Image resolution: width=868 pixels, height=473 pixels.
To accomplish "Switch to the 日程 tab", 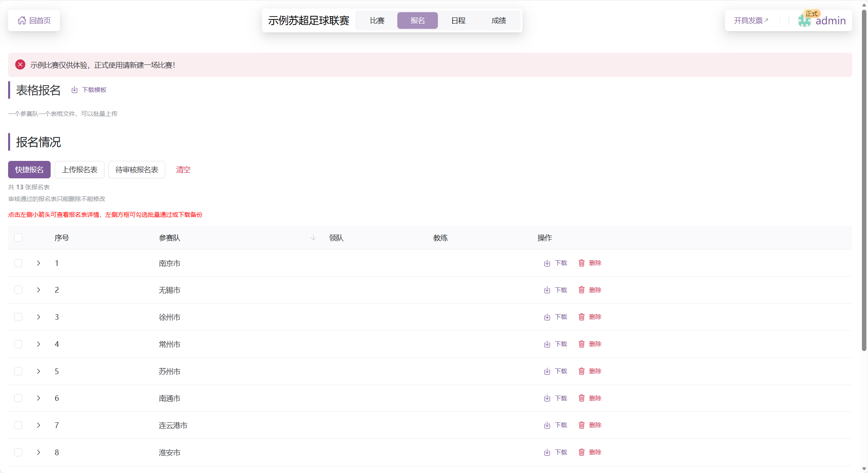I will click(458, 20).
